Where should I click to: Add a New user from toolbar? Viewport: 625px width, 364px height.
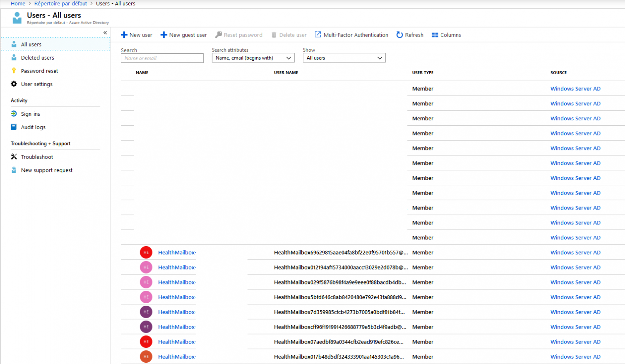[x=137, y=35]
